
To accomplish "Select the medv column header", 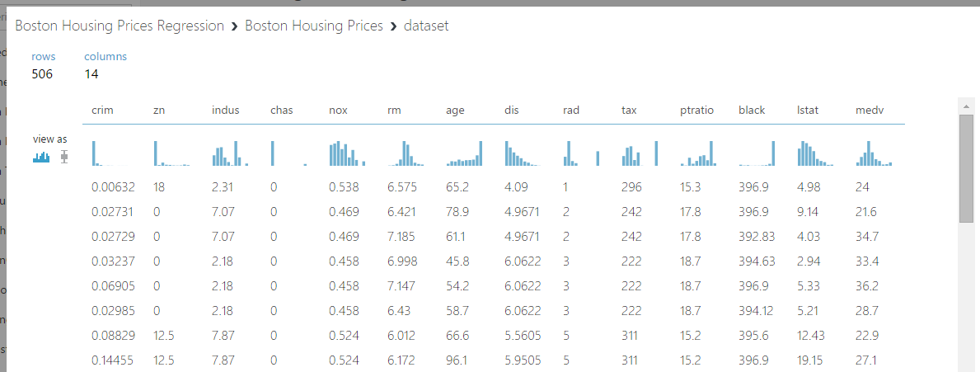I will 870,111.
